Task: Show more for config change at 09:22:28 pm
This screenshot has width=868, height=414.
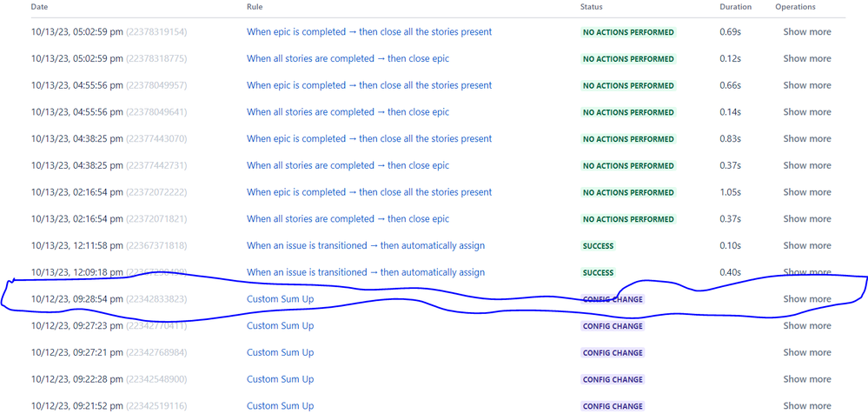Action: pyautogui.click(x=807, y=379)
